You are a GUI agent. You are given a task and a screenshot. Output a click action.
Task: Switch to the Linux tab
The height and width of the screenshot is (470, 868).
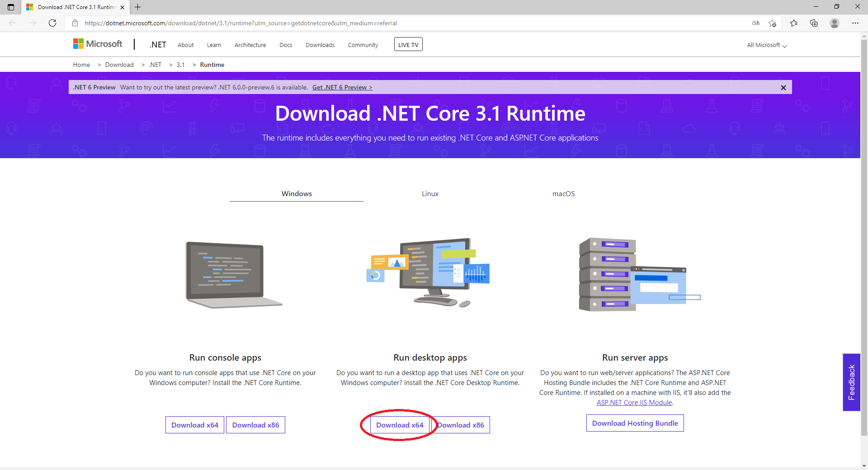pyautogui.click(x=430, y=193)
